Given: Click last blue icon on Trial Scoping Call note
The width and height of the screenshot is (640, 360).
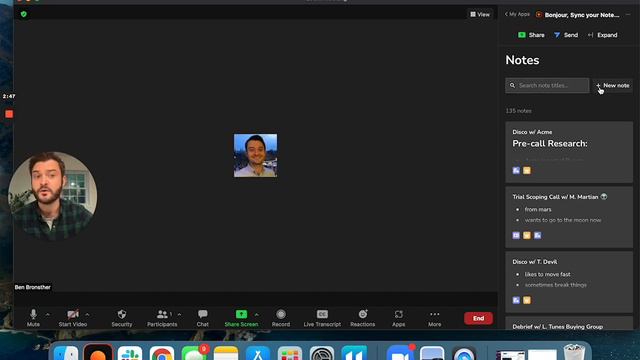Looking at the screenshot, I should (x=538, y=236).
